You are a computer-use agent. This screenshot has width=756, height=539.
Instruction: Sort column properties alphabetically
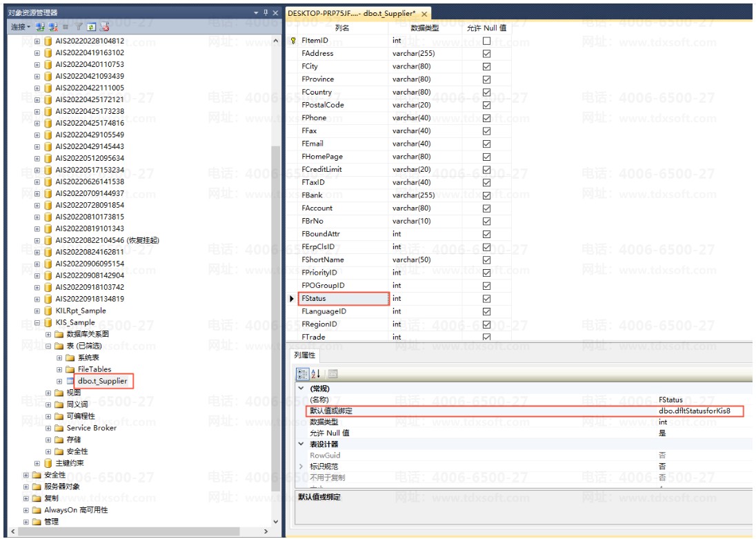pyautogui.click(x=316, y=374)
